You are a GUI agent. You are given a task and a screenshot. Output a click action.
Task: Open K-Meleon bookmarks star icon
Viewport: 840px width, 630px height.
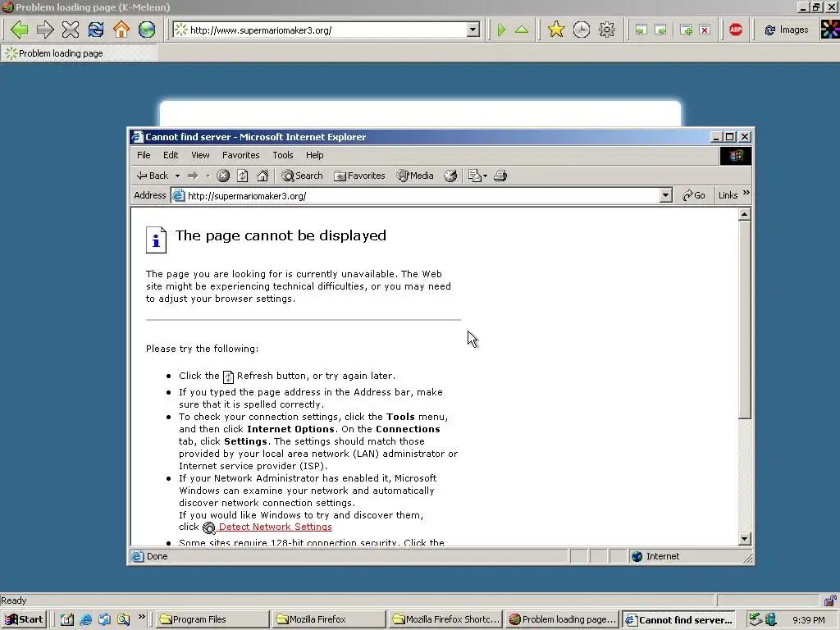(556, 30)
